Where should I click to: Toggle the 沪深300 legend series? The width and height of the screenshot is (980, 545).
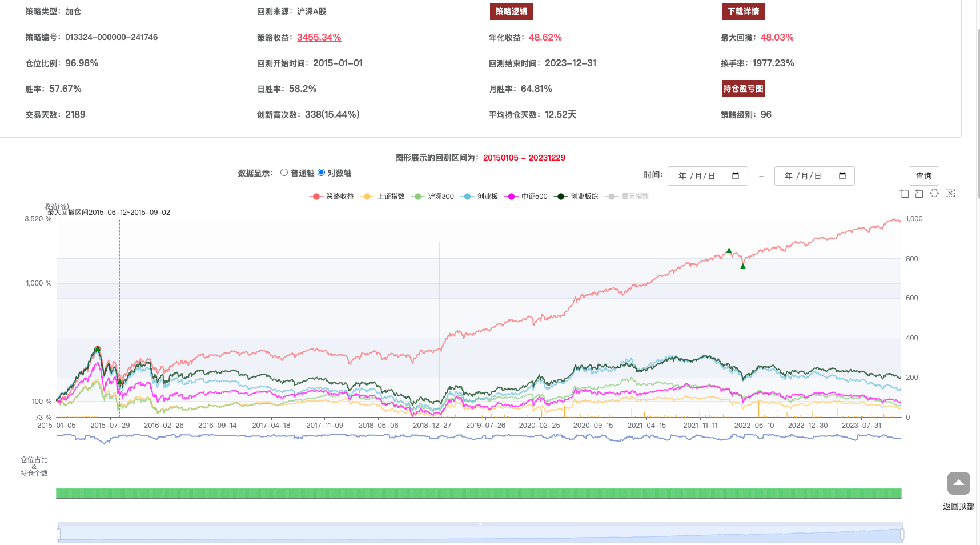(x=432, y=197)
